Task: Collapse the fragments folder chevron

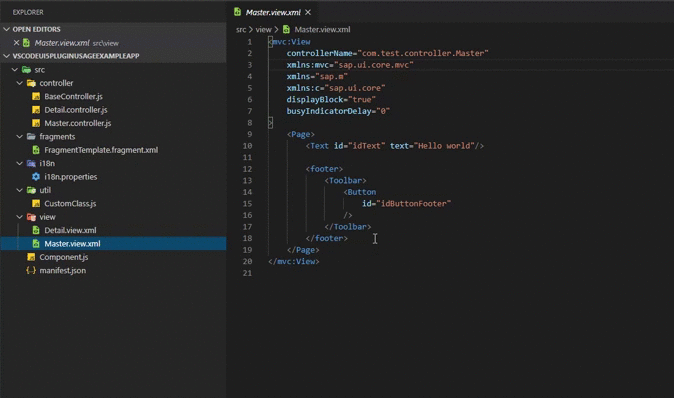Action: 20,137
